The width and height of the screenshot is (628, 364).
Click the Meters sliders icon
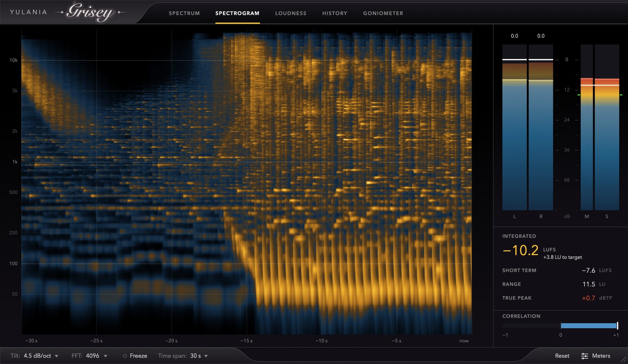(x=584, y=356)
